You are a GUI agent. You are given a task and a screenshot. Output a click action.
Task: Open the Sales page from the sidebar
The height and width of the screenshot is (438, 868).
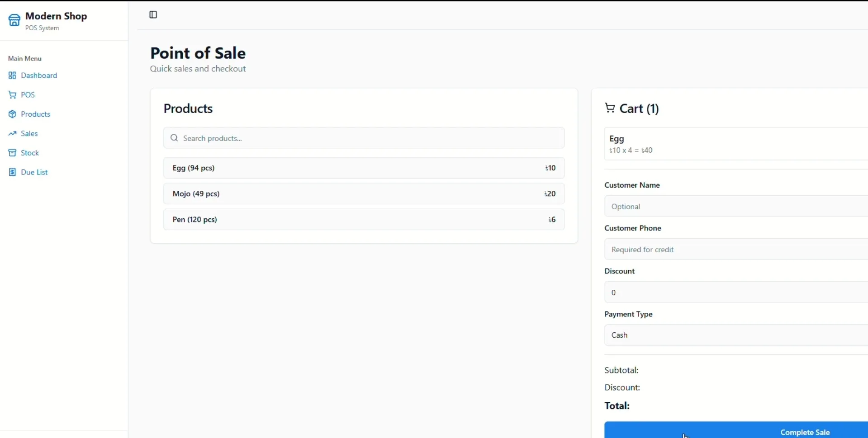[x=28, y=133]
